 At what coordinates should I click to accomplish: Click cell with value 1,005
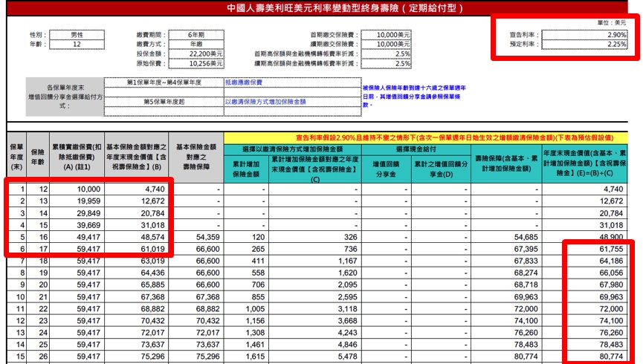(246, 309)
